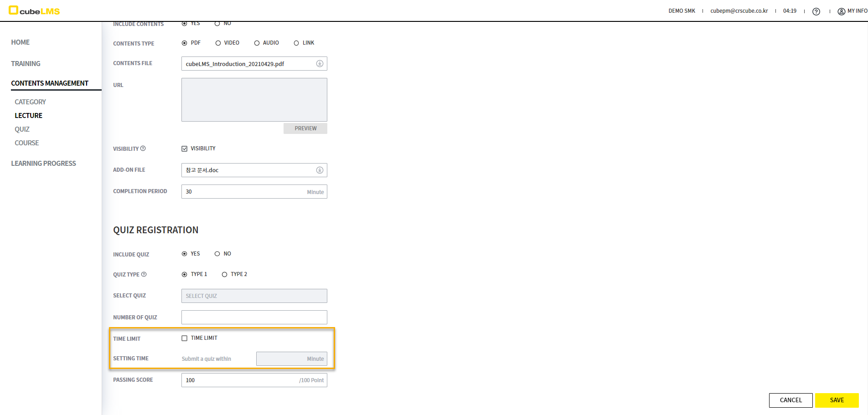Show the VISIBILITY help tooltip icon
The image size is (868, 415).
coord(143,149)
